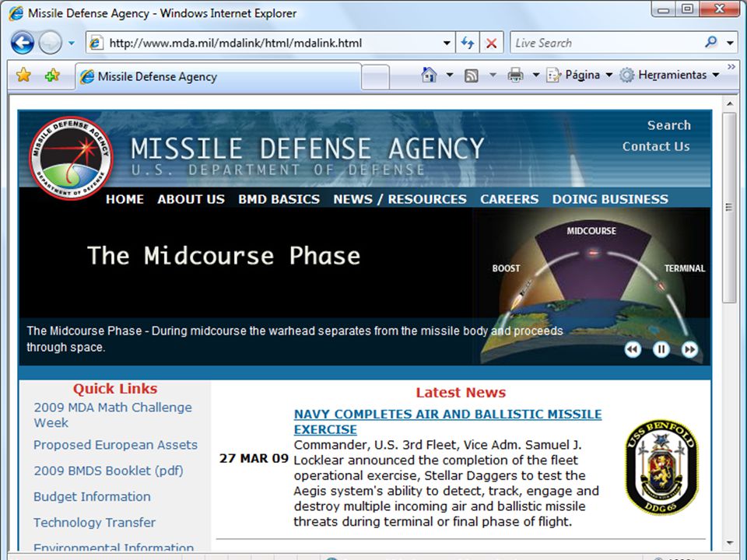
Task: Open the Search link in banner
Action: [x=668, y=125]
